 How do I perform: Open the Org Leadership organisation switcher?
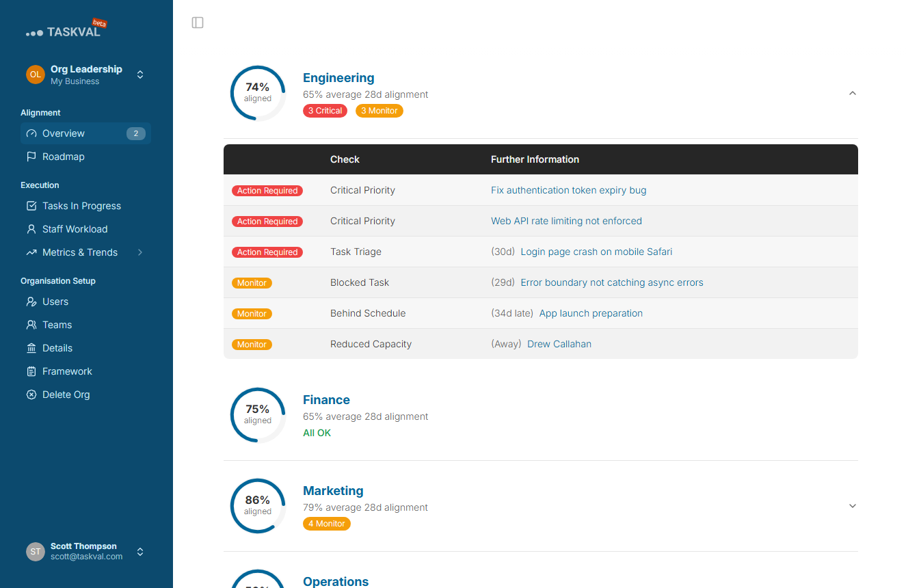[x=85, y=75]
